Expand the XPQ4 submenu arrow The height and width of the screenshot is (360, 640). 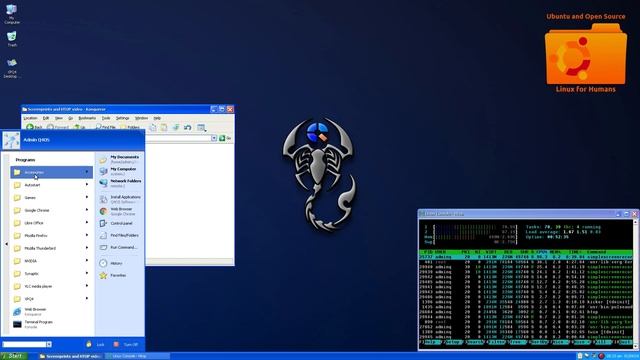(87, 298)
